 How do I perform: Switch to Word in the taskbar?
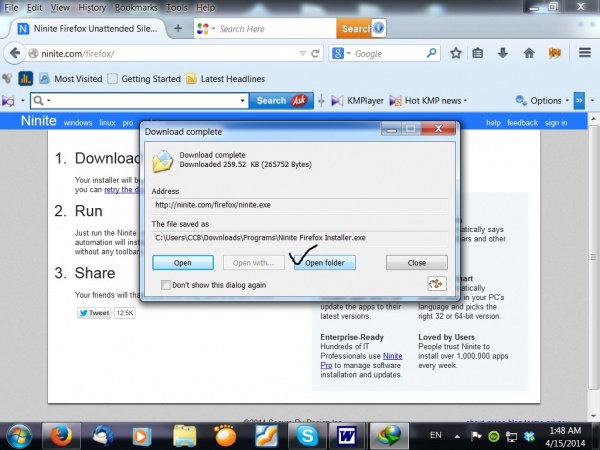coord(346,436)
